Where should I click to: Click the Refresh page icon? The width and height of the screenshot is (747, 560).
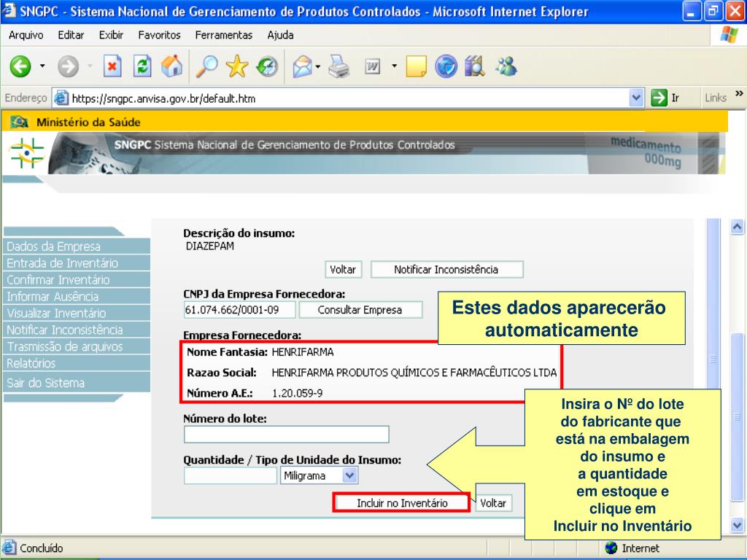point(142,66)
